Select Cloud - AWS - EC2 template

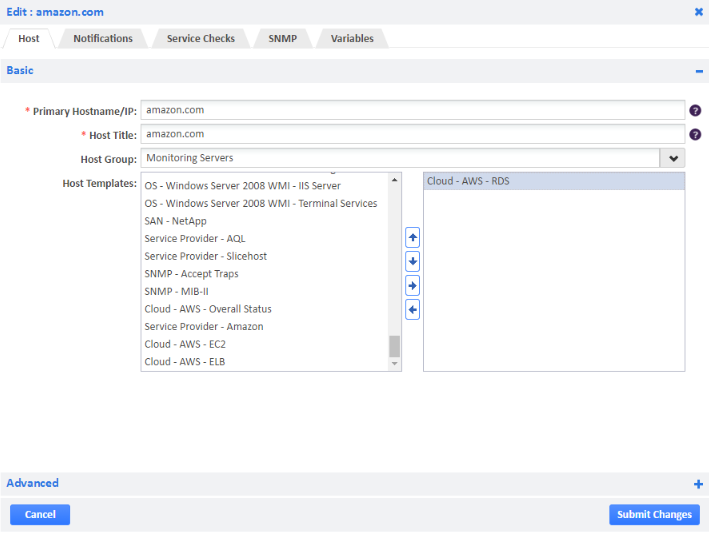[265, 344]
